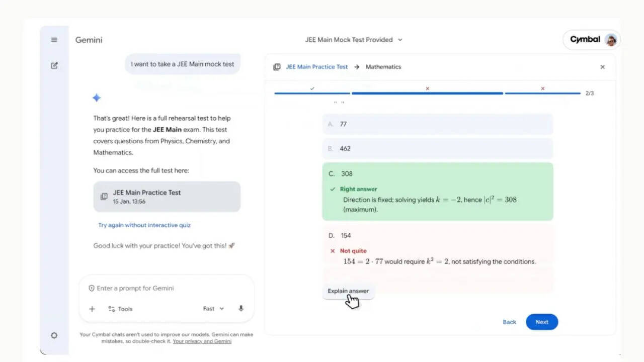
Task: Click the quiz icon beside JEE Main Practice Test breadcrumb
Action: [x=277, y=67]
